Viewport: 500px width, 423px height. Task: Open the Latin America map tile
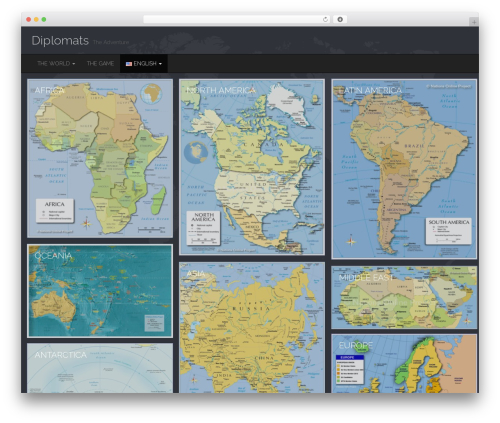click(404, 169)
